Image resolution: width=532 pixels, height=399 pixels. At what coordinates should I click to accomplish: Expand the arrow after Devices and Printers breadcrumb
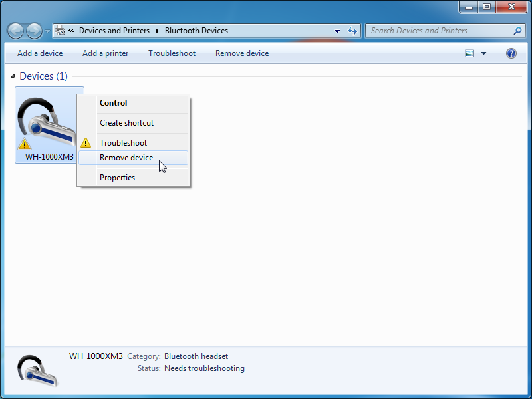pyautogui.click(x=158, y=31)
